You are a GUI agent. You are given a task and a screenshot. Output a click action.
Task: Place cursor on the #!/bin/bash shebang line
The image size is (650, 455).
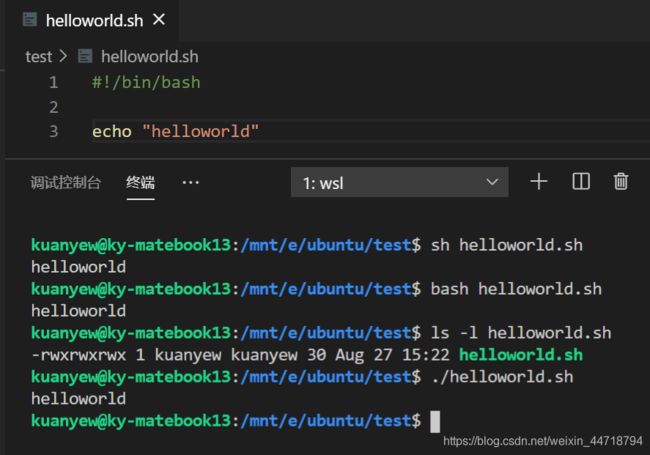click(146, 82)
